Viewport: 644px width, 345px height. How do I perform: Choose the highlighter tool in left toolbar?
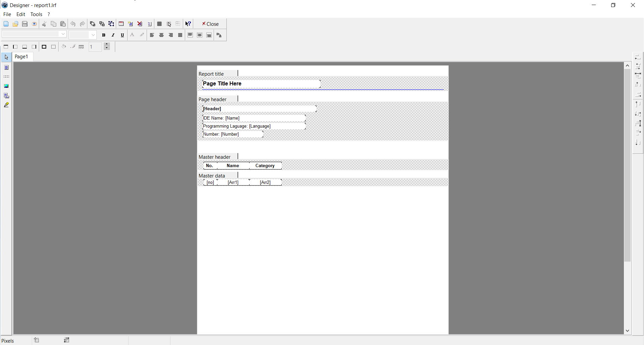[6, 105]
